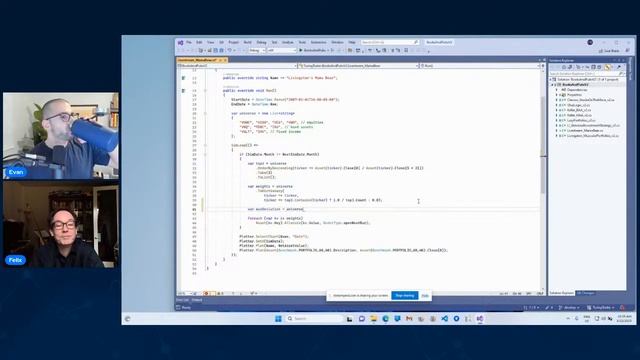Click the Save All toolbar icon
The width and height of the screenshot is (640, 360).
coord(222,50)
